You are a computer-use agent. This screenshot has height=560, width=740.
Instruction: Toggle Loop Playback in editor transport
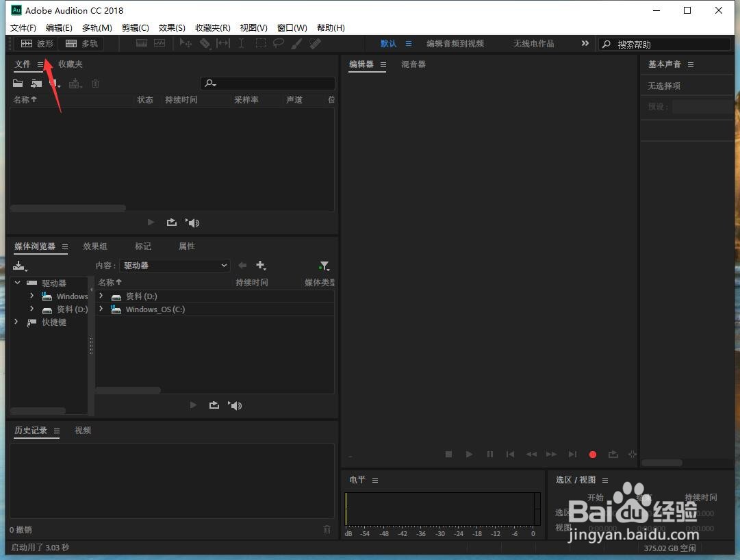[613, 455]
